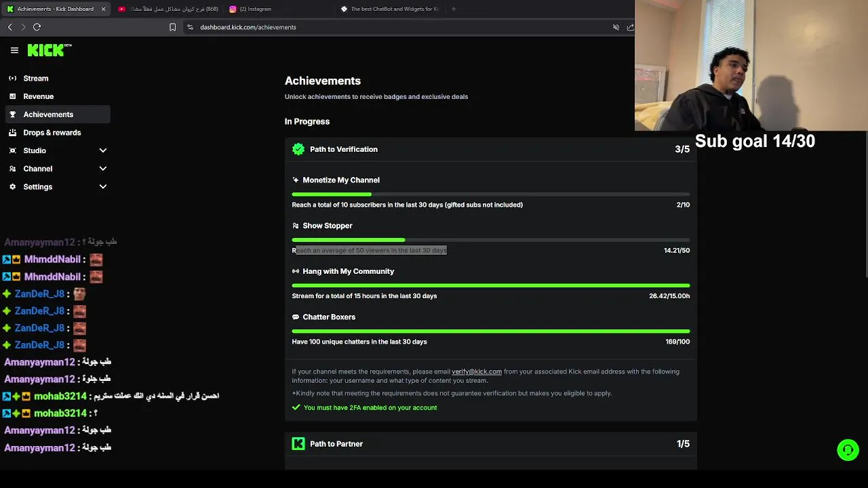
Task: Expand the Channel menu chevron
Action: click(103, 169)
